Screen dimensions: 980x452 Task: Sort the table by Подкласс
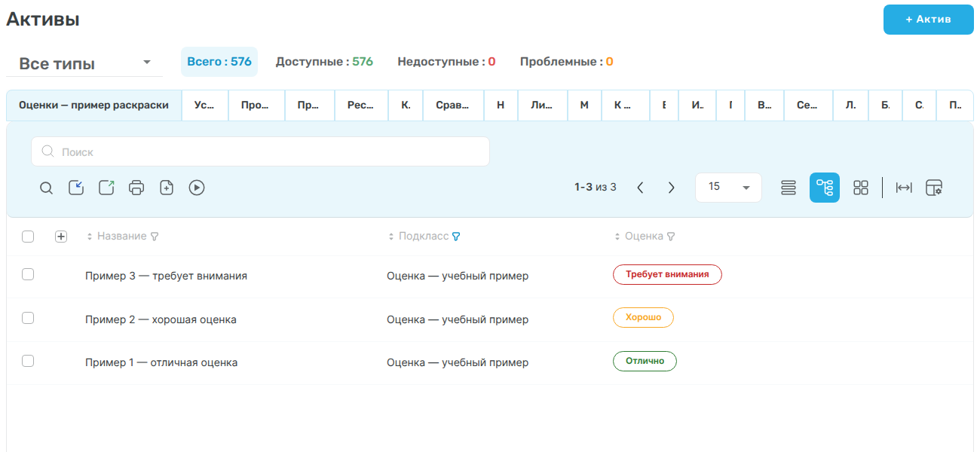[x=391, y=237]
